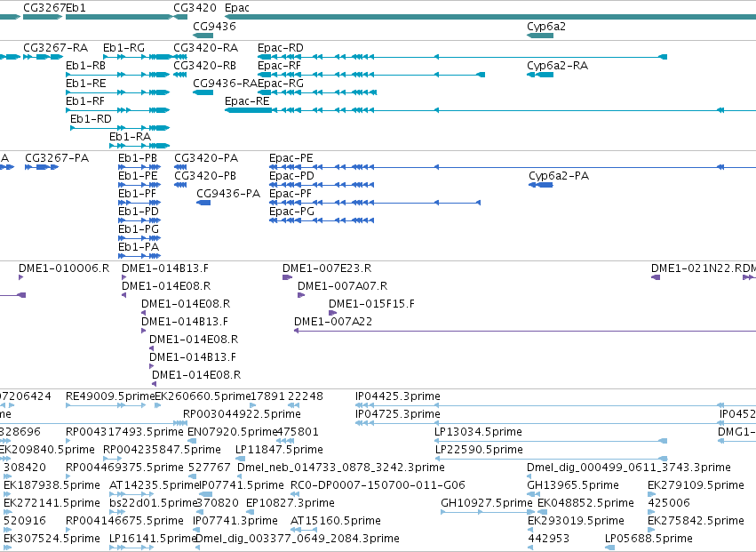Select the Eb1-RD transcript label
Screen dimensions: 756x552
point(91,119)
